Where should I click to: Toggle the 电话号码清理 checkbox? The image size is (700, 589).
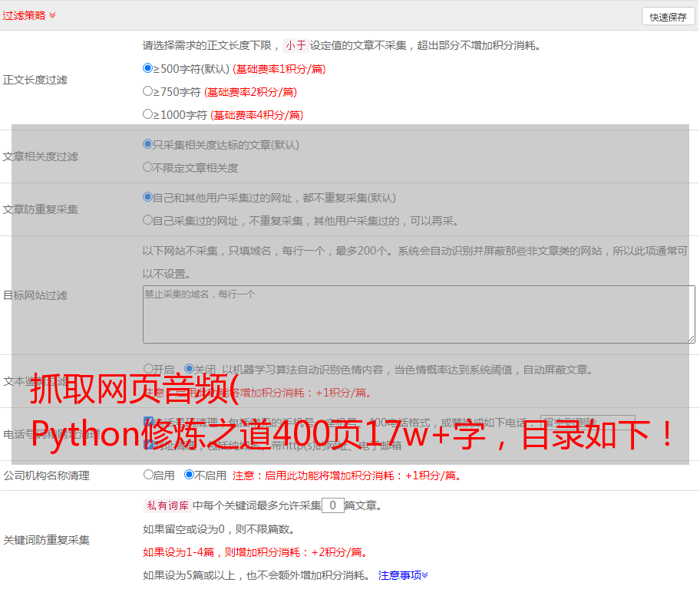point(148,421)
